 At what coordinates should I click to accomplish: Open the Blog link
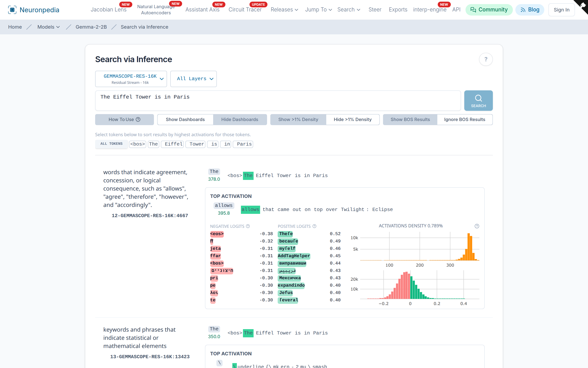530,10
